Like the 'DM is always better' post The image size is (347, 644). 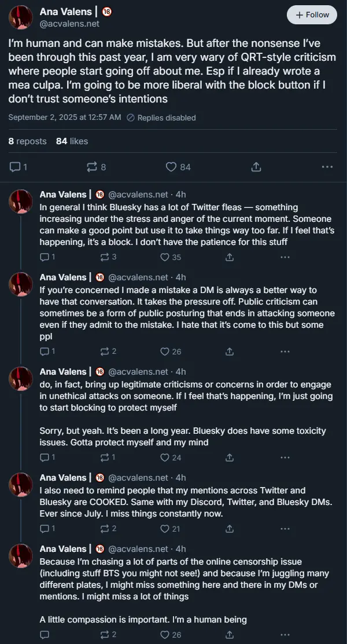[x=165, y=351]
